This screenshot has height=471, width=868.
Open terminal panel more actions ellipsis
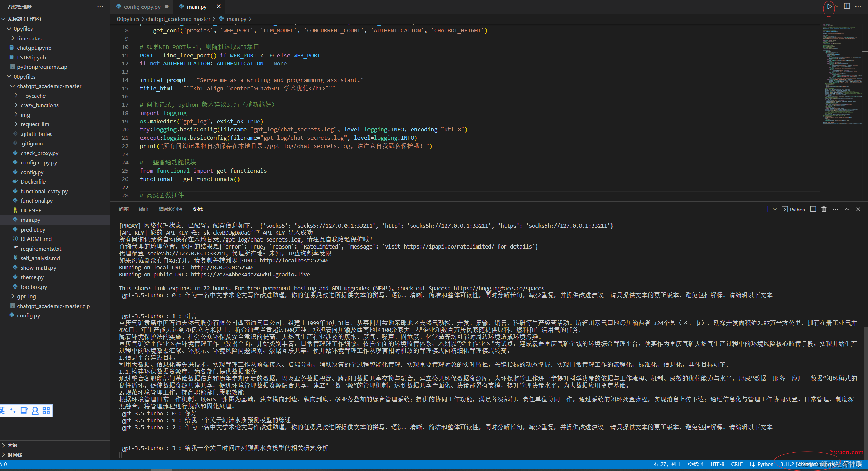[x=835, y=209]
